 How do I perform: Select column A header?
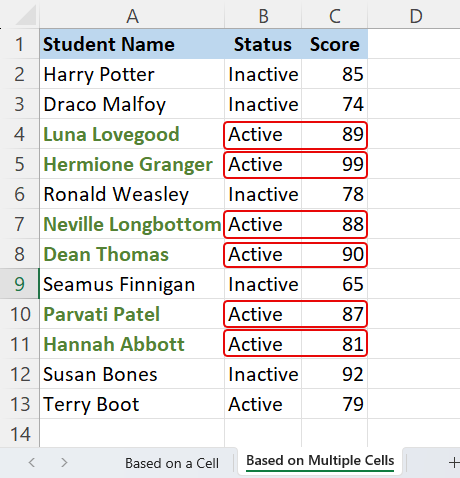tap(132, 15)
